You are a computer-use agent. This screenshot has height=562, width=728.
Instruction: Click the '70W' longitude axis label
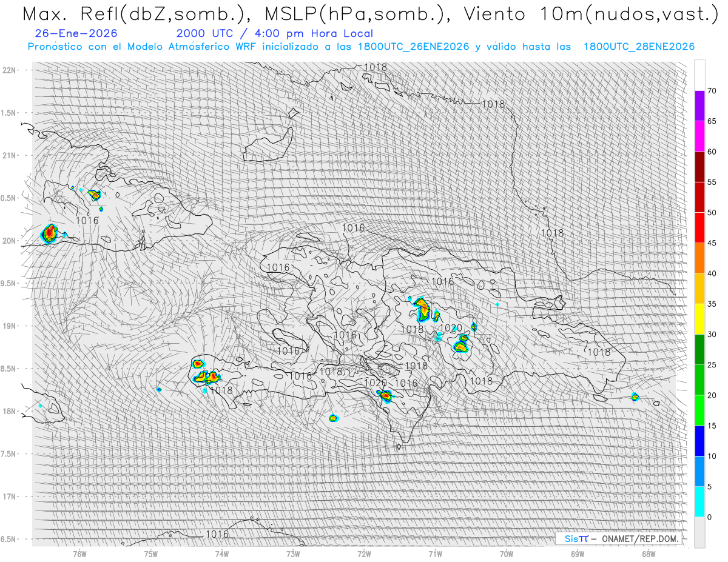(507, 554)
